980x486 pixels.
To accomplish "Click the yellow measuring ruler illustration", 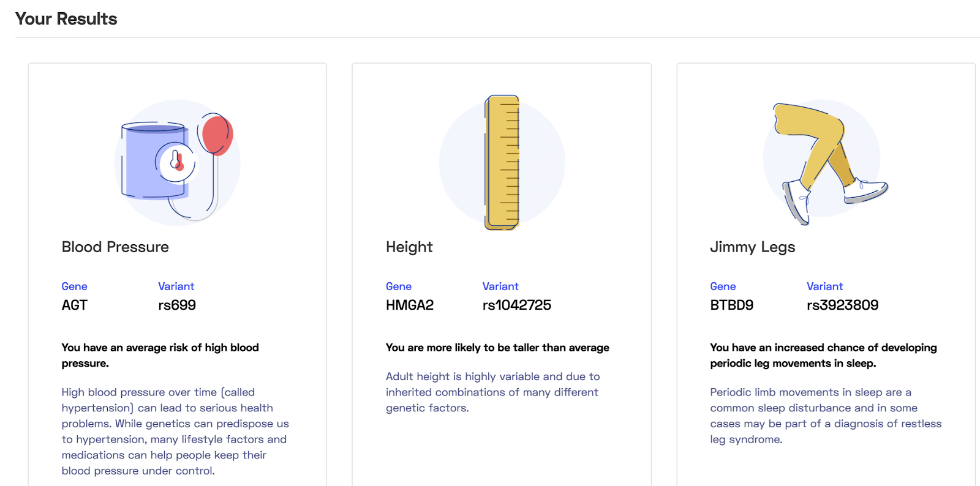I will coord(502,162).
